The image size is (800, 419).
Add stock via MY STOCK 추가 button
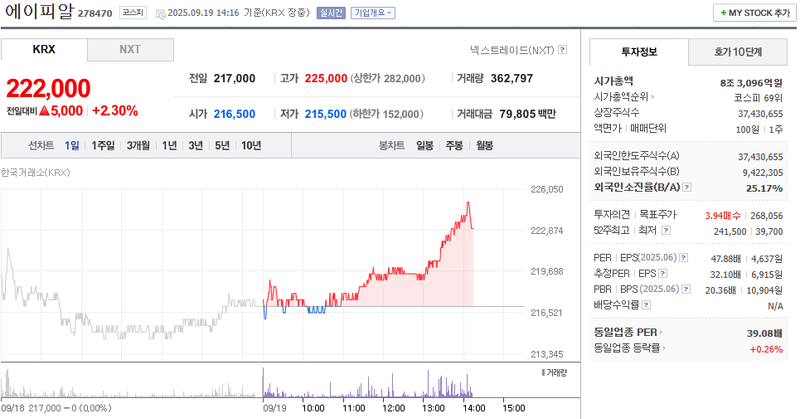(755, 13)
